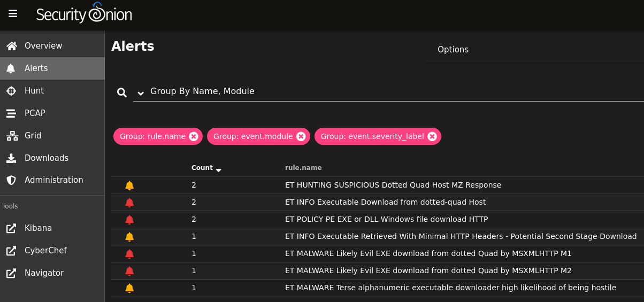Click the Navigator external-link icon
This screenshot has height=302, width=644.
[x=12, y=273]
